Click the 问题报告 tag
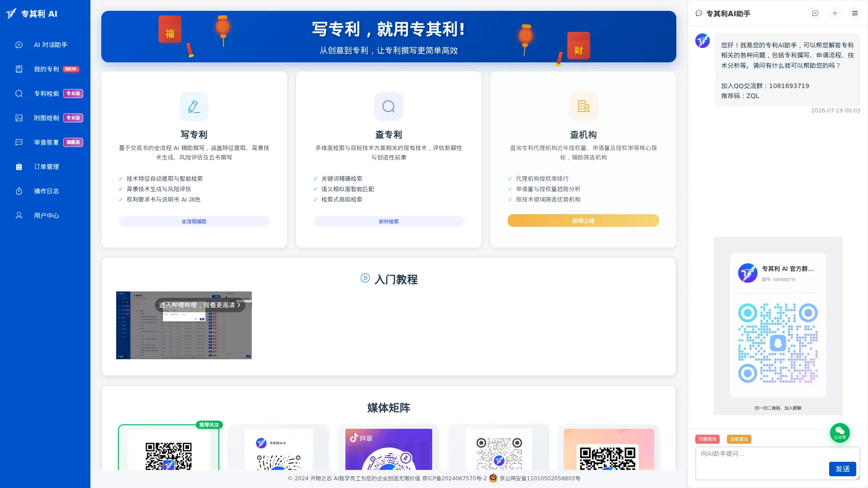The height and width of the screenshot is (488, 868). [x=707, y=439]
